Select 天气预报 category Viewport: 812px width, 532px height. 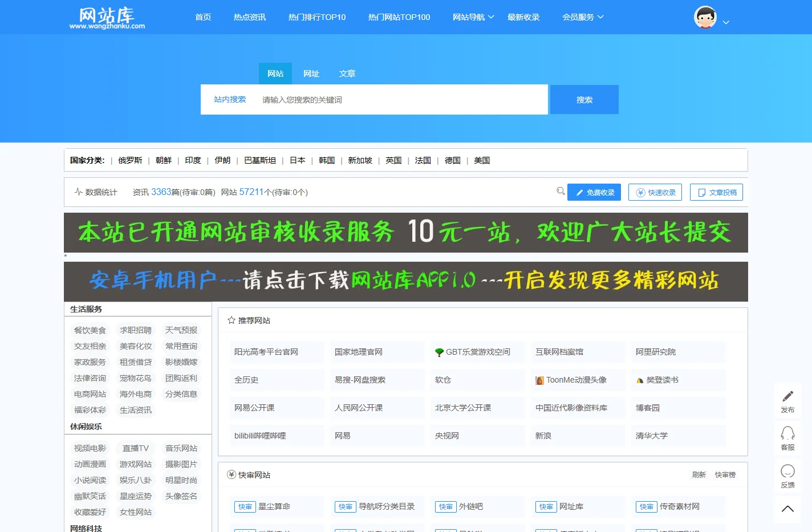tap(181, 330)
